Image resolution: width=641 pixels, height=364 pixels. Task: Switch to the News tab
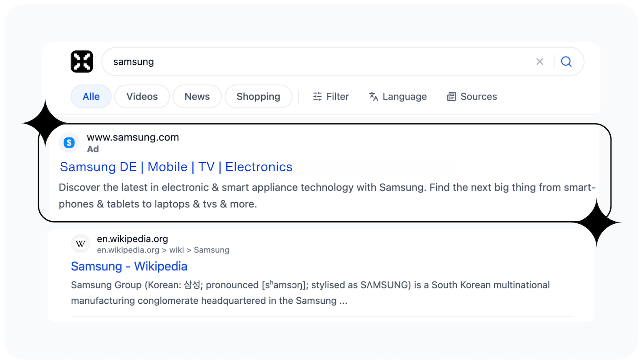pos(197,96)
